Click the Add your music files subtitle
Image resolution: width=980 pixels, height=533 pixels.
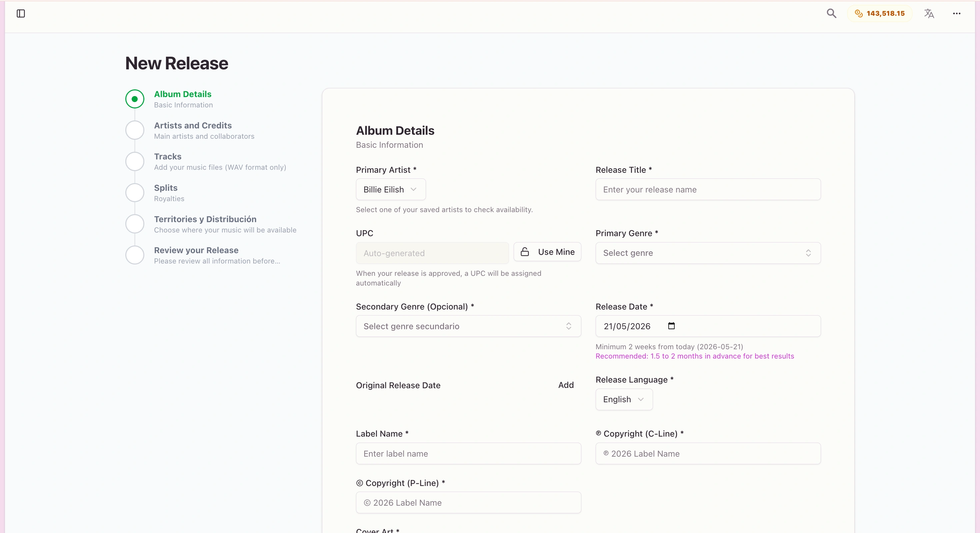pyautogui.click(x=220, y=167)
